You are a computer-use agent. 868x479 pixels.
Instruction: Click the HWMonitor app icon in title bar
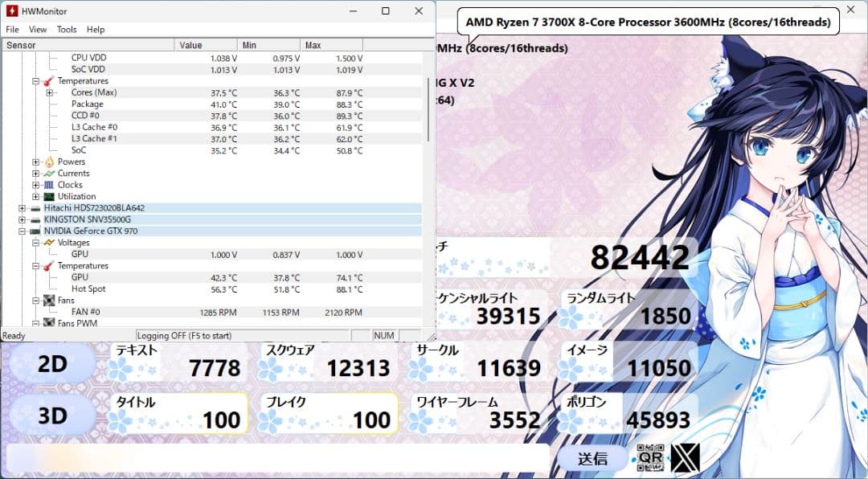pyautogui.click(x=11, y=11)
